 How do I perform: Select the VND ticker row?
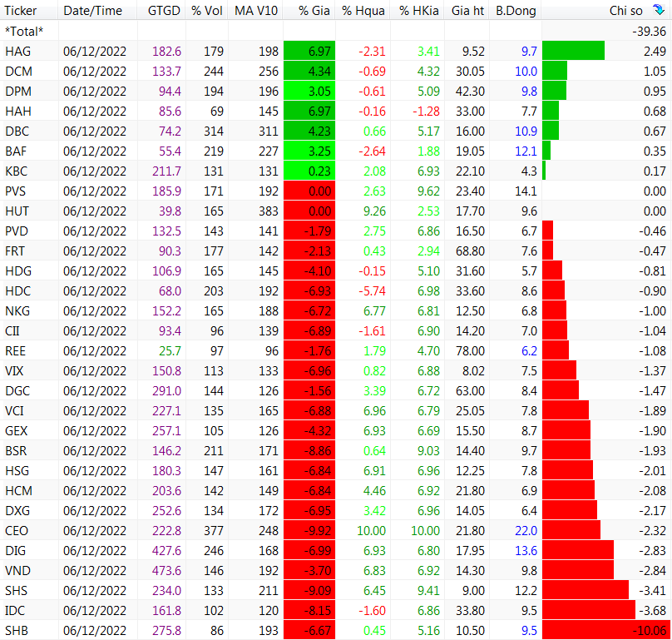[x=336, y=570]
